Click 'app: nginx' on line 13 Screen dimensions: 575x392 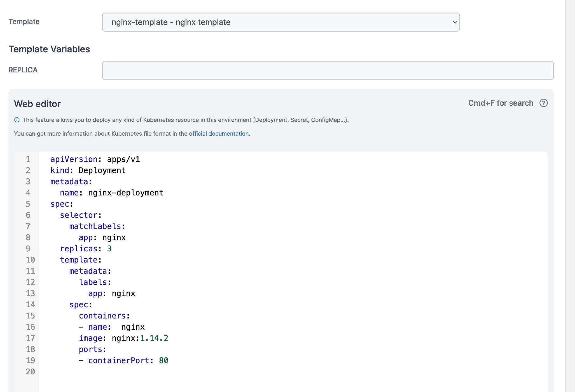point(111,293)
